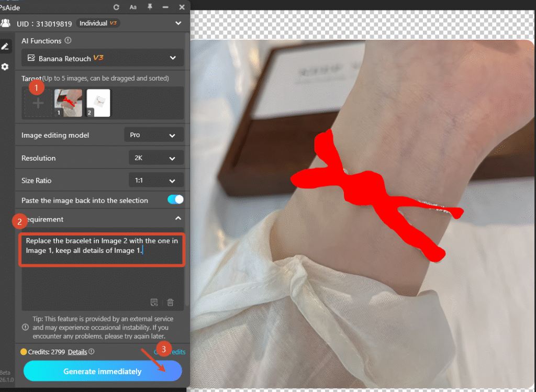Expand the UID account dropdown arrow
This screenshot has width=536, height=392.
178,23
